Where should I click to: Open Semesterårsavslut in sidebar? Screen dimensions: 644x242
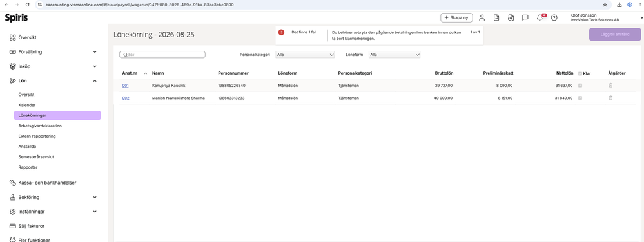[x=36, y=156]
